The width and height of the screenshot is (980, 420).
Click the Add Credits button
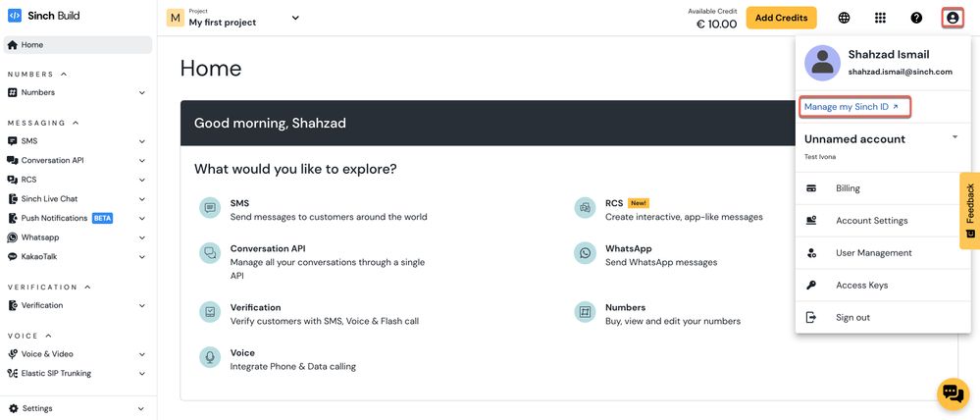(x=781, y=18)
